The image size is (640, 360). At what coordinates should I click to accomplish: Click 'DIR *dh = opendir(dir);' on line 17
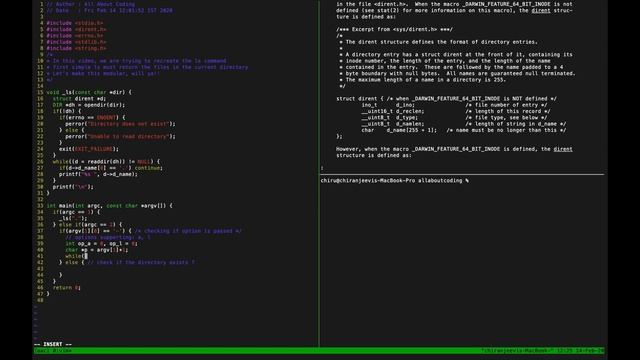point(89,105)
